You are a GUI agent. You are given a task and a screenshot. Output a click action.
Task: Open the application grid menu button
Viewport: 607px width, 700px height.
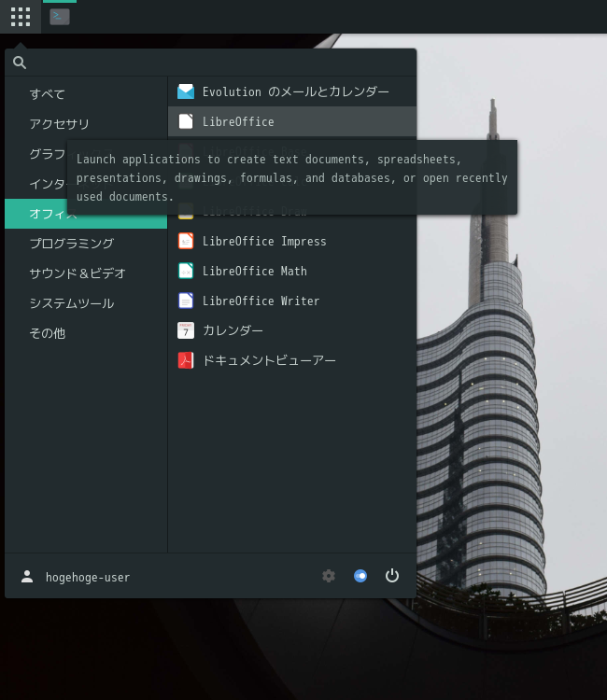point(21,17)
